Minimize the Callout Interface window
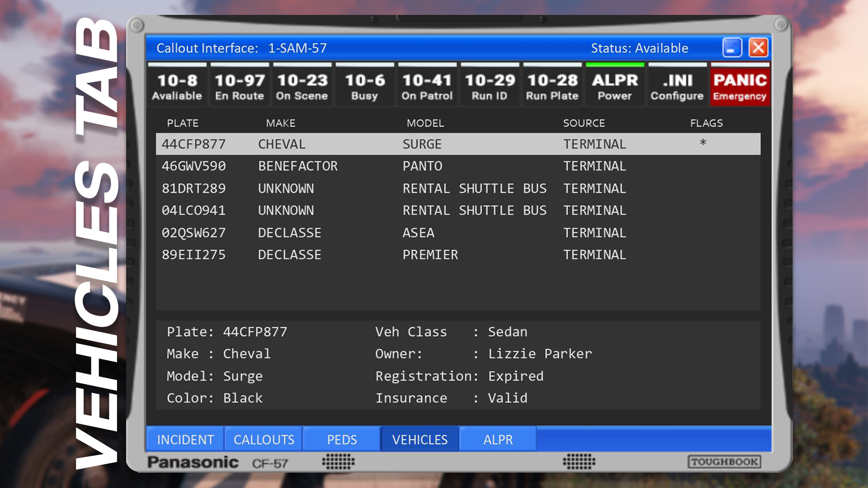Image resolution: width=868 pixels, height=488 pixels. point(732,47)
